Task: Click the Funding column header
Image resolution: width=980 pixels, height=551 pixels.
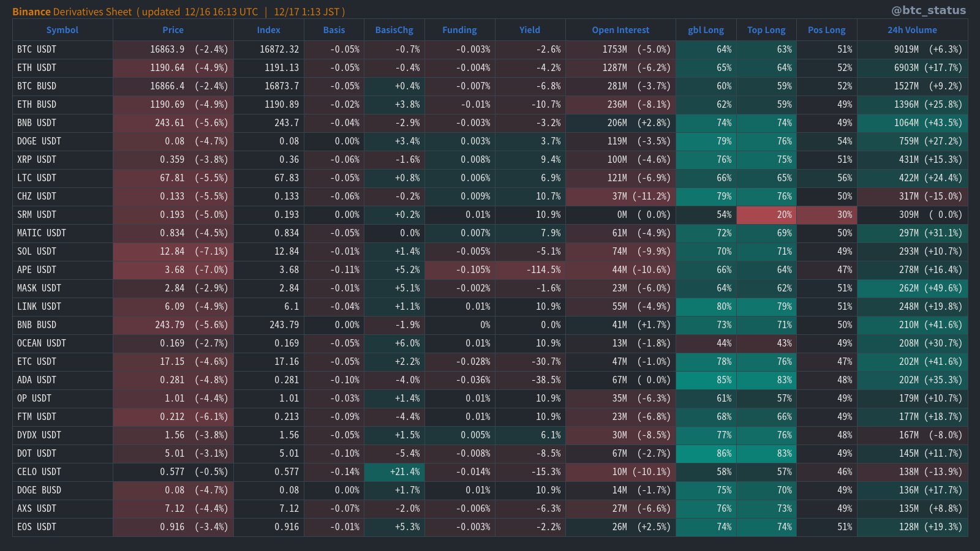Action: pyautogui.click(x=459, y=29)
